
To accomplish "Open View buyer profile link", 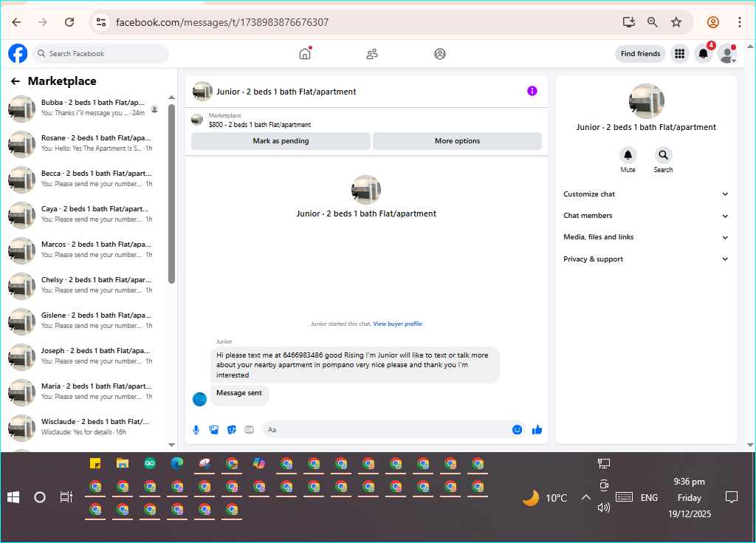I will coord(397,324).
